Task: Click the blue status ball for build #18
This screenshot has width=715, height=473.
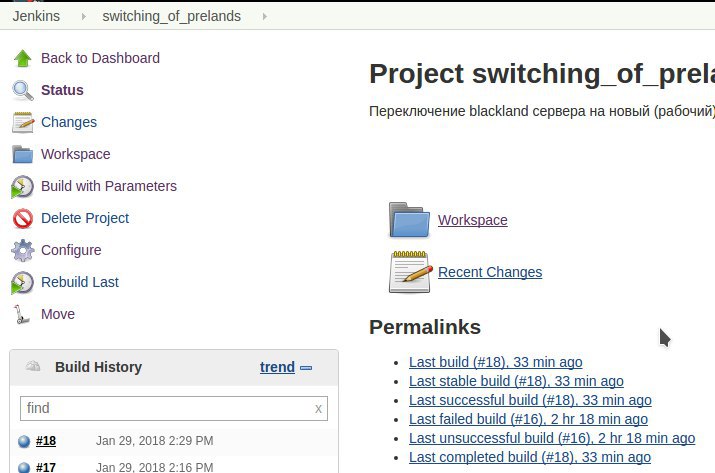Action: click(24, 441)
